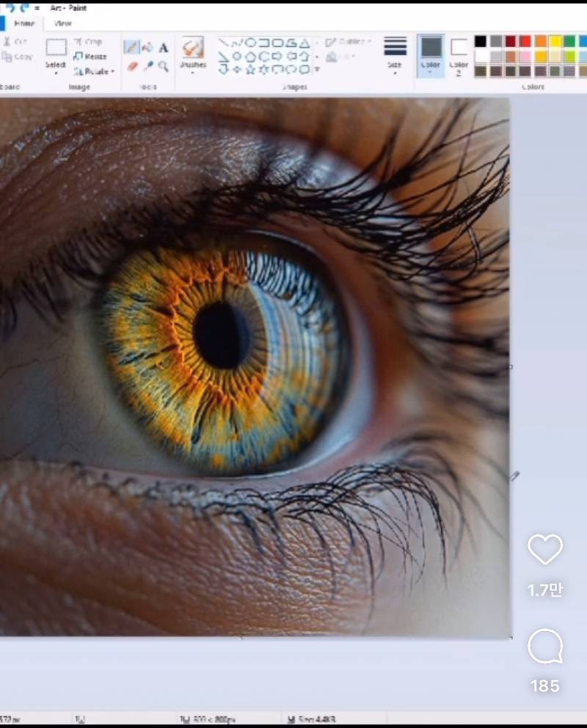Activate the Magnifier tool
Screen dimensions: 587x728
point(164,66)
